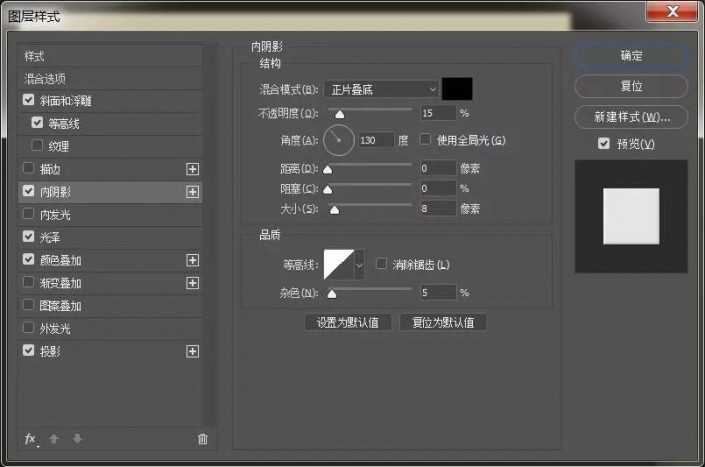Click the move effect up arrow
Viewport: 705px width, 467px height.
click(x=53, y=439)
